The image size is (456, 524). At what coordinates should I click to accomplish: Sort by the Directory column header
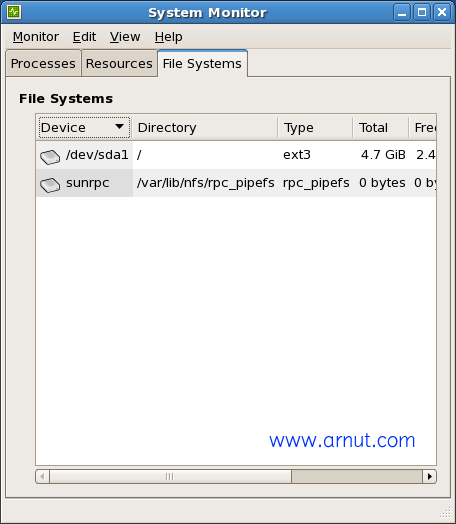click(205, 127)
